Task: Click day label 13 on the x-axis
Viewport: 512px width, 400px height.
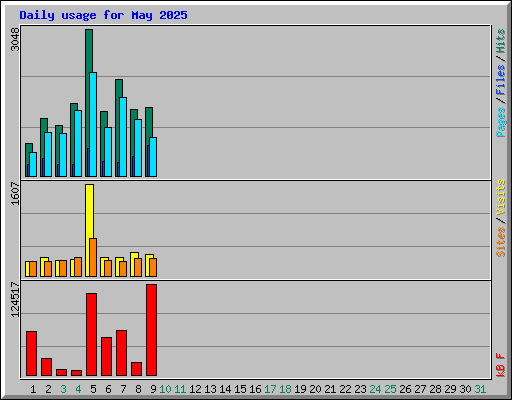Action: pyautogui.click(x=210, y=389)
